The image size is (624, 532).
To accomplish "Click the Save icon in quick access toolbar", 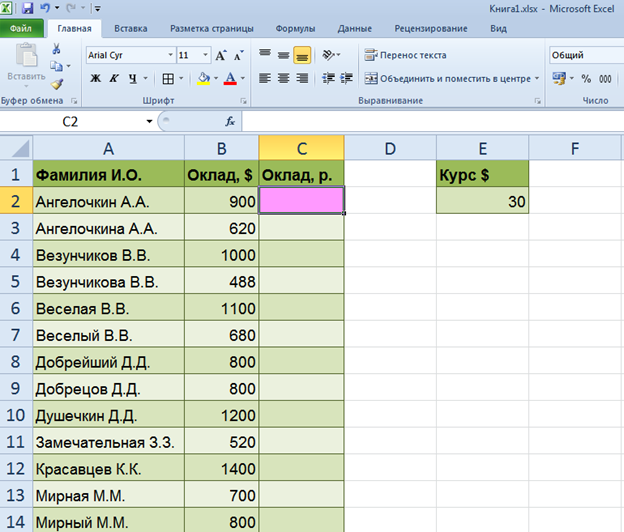I will pos(26,8).
